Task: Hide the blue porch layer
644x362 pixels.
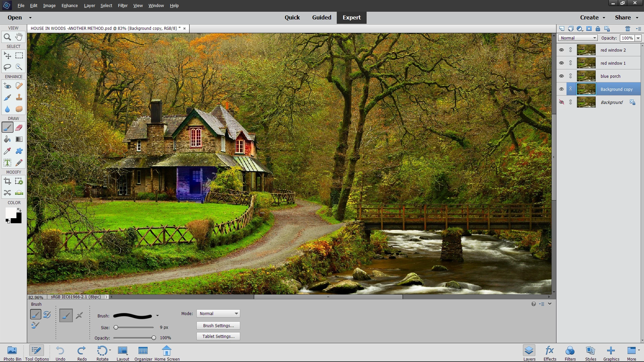Action: 561,76
